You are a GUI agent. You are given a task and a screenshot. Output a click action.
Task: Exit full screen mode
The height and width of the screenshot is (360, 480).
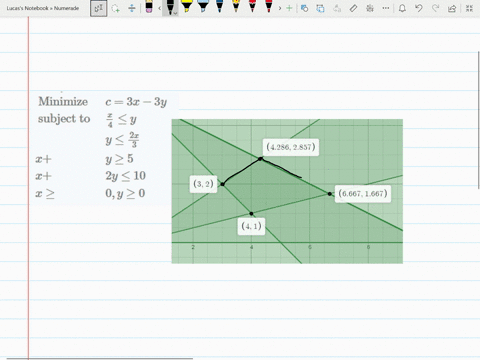tap(469, 8)
